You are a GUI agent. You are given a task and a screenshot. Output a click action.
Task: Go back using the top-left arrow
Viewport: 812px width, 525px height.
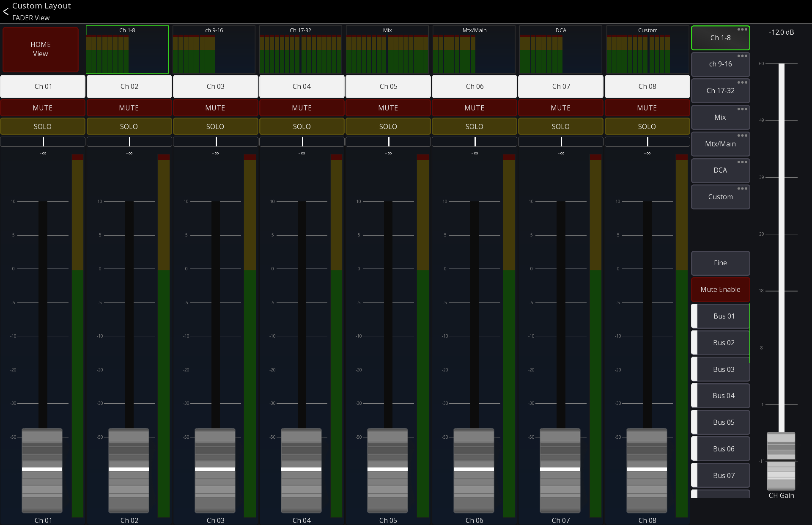[5, 11]
